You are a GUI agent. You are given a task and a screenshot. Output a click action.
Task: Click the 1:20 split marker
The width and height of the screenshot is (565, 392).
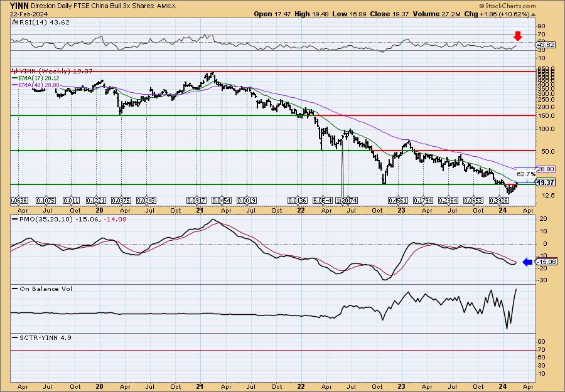tap(342, 201)
